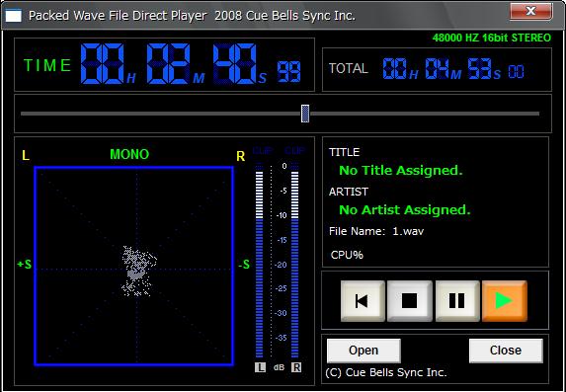Click the playback position slider thumb
Image resolution: width=566 pixels, height=392 pixels.
[305, 114]
